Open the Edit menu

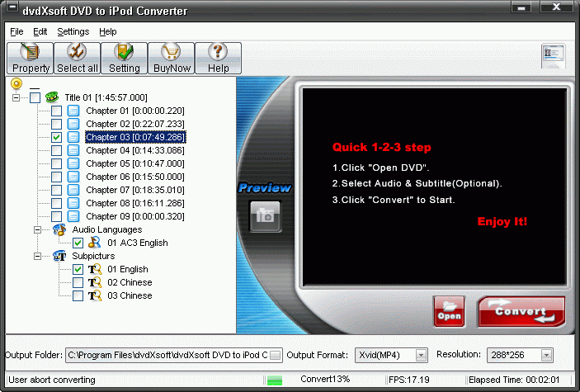click(40, 32)
